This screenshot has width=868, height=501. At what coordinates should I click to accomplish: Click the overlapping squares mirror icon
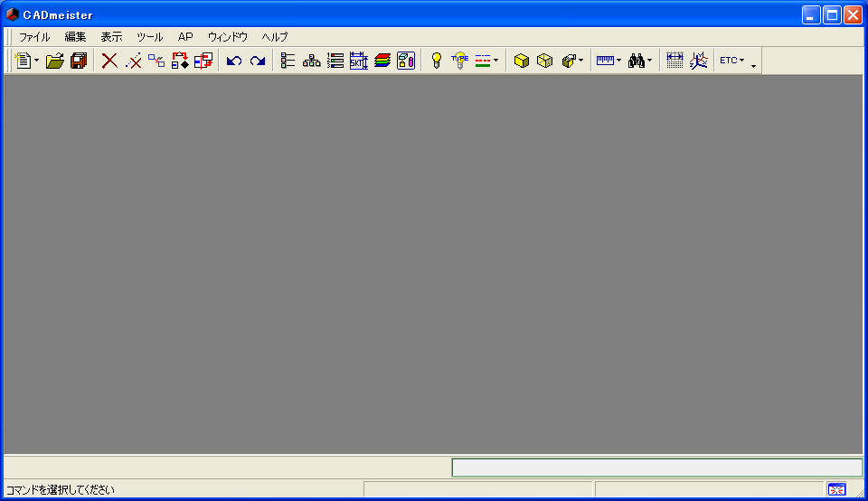203,61
